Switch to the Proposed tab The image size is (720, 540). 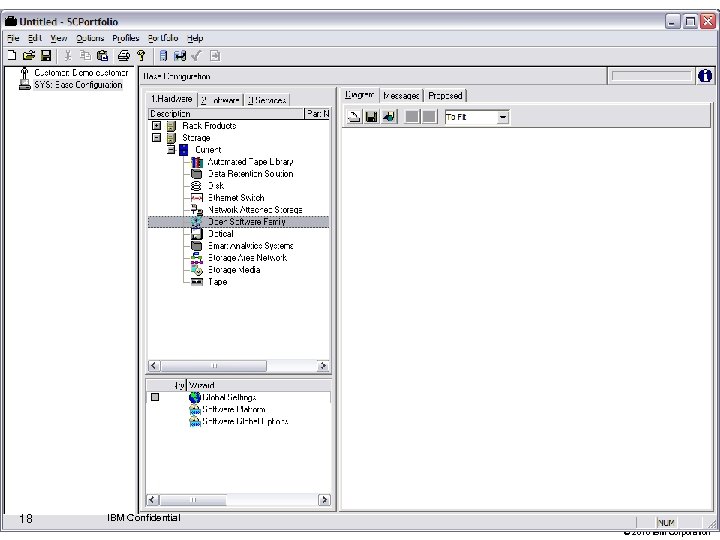(x=445, y=96)
